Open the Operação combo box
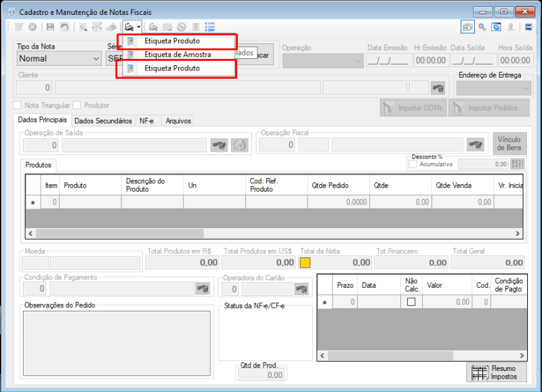The image size is (542, 392). click(x=322, y=61)
